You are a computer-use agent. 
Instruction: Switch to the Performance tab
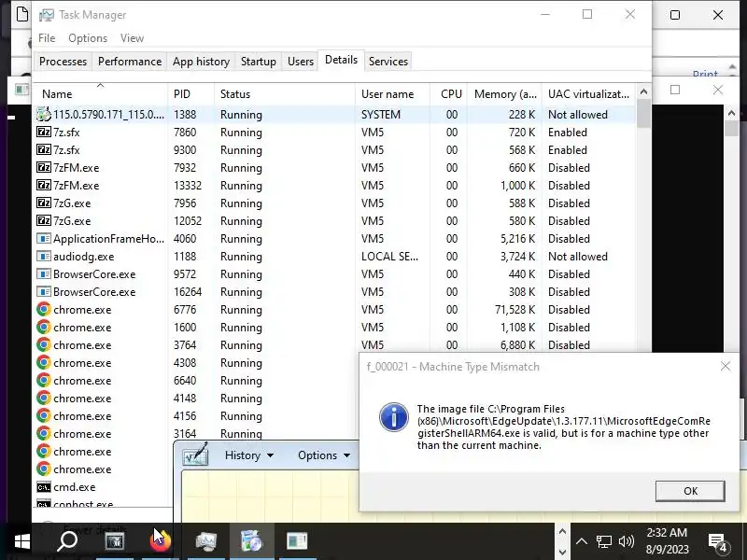click(130, 62)
